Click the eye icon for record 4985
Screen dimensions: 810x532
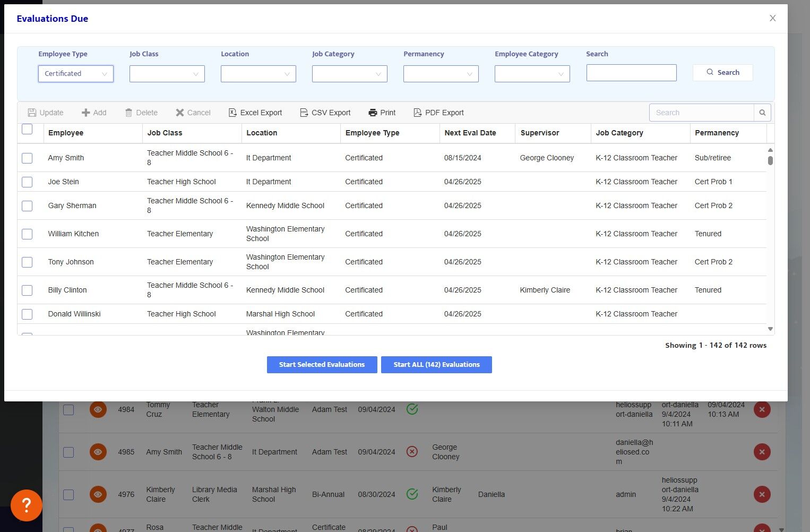coord(98,452)
